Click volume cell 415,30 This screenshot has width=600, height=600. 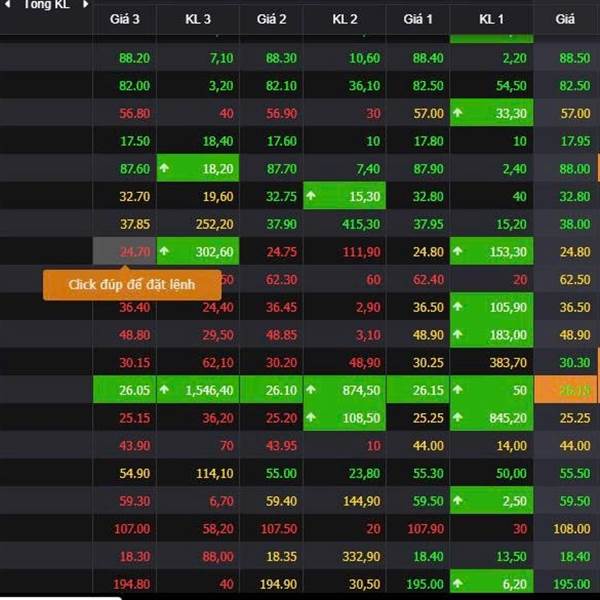344,224
